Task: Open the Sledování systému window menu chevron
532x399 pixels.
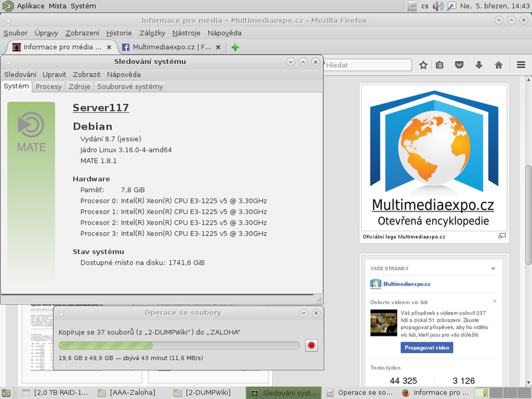Action: pyautogui.click(x=291, y=61)
